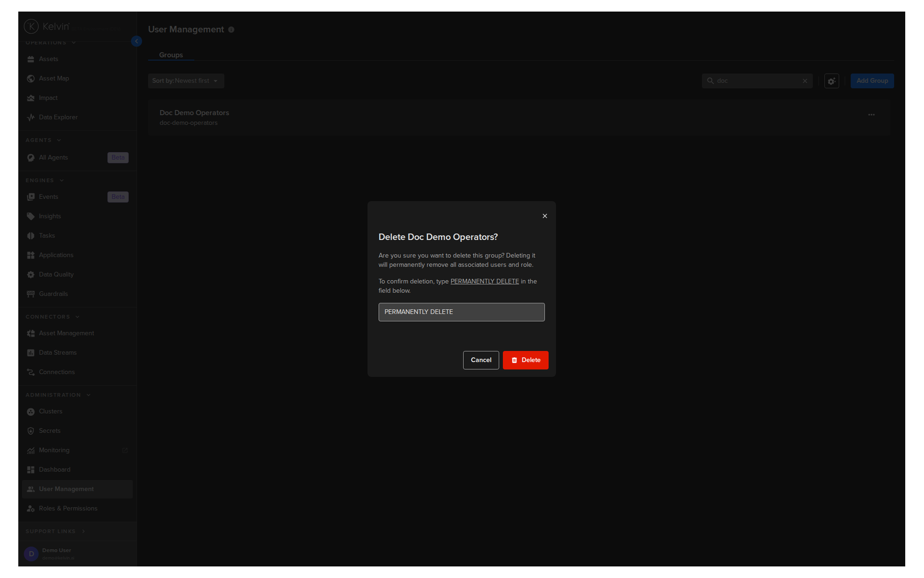Image resolution: width=924 pixels, height=578 pixels.
Task: Open Doc Demo Operators group row
Action: (x=519, y=118)
